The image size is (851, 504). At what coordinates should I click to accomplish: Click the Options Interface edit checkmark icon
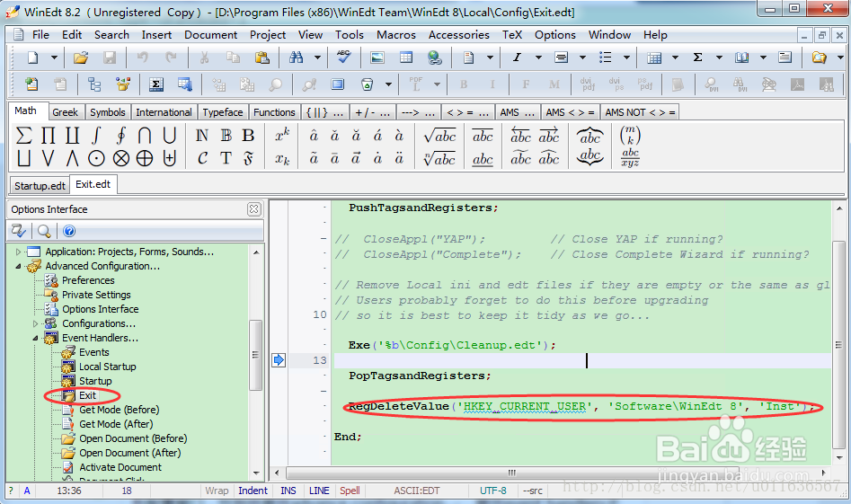click(x=19, y=231)
